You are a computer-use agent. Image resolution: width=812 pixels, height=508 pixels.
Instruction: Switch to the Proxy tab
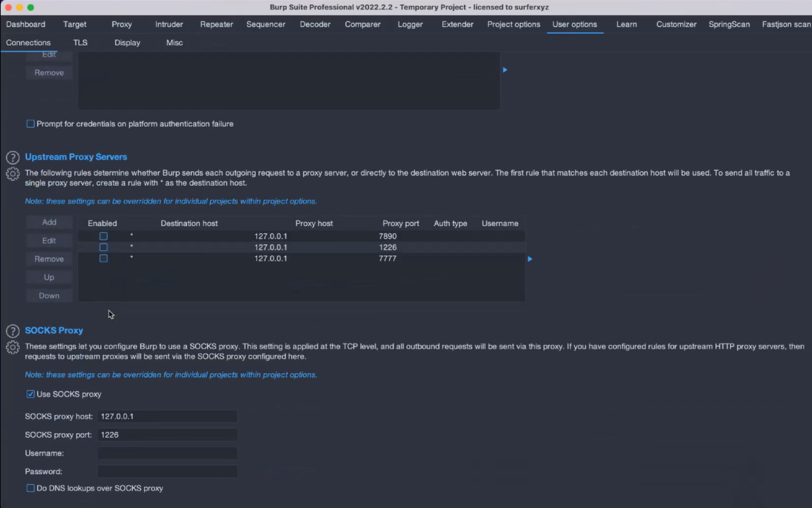tap(122, 24)
